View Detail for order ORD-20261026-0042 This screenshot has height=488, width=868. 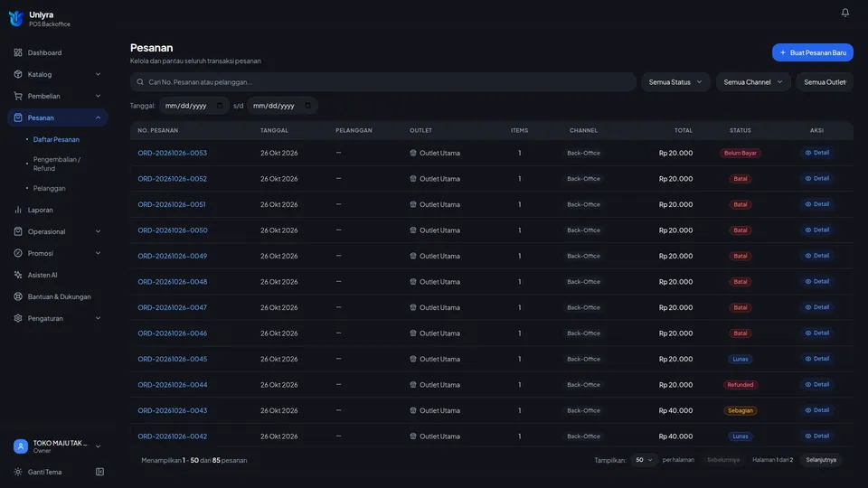pyautogui.click(x=817, y=436)
